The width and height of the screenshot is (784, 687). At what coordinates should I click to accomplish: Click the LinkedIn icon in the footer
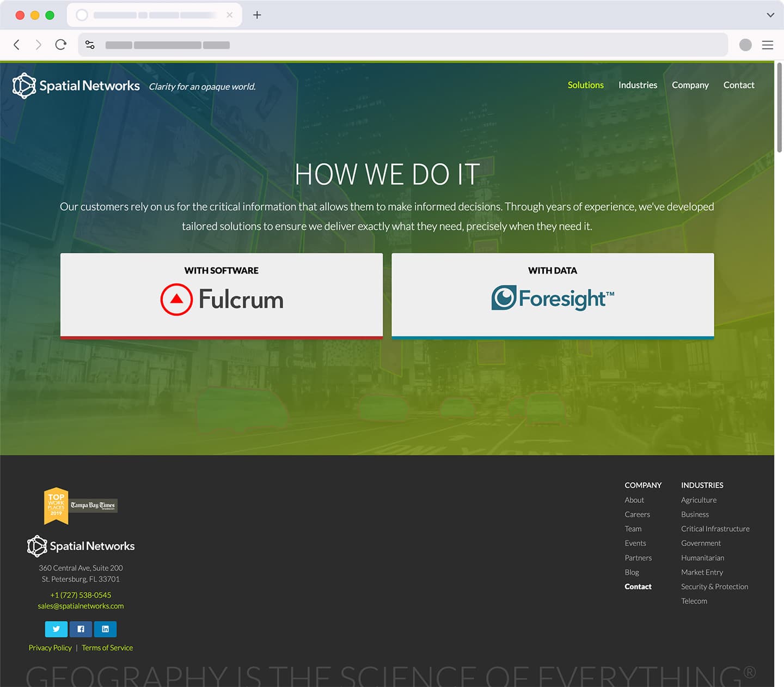coord(105,629)
